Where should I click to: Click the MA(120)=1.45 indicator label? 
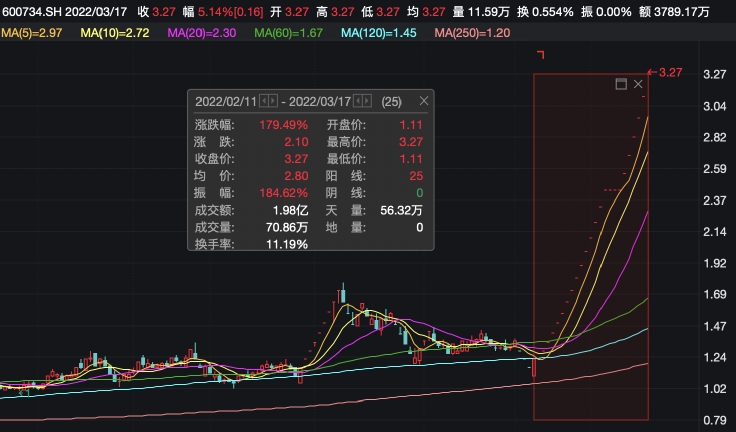tap(379, 33)
